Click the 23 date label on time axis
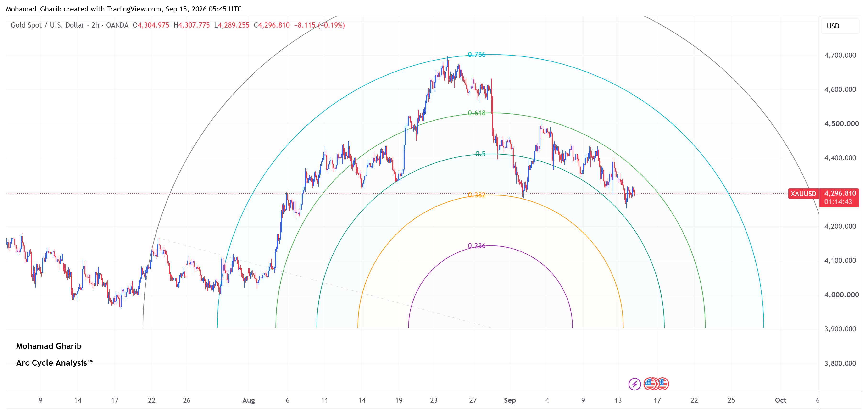 434,400
